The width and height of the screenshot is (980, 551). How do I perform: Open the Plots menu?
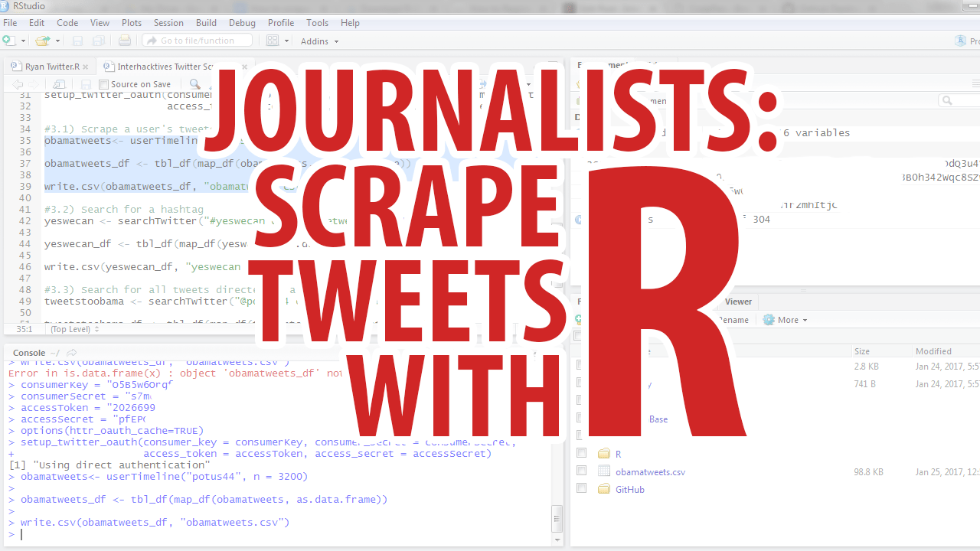click(132, 23)
